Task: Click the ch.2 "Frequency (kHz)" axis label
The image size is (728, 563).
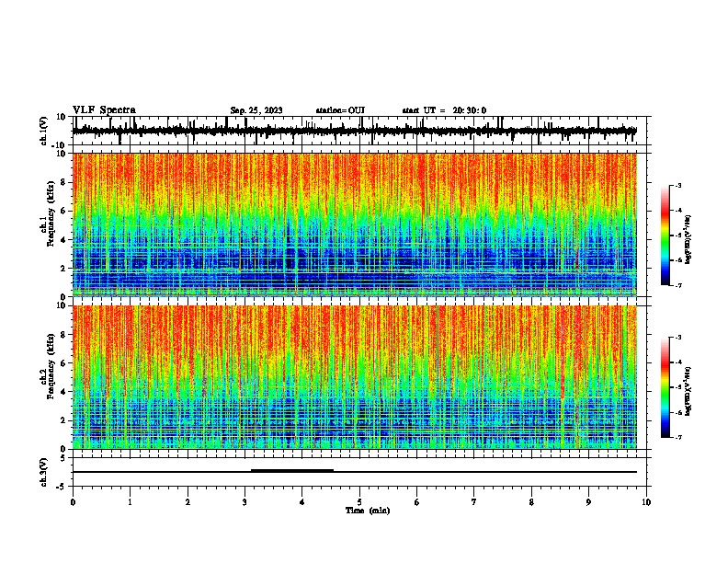Action: coord(51,366)
